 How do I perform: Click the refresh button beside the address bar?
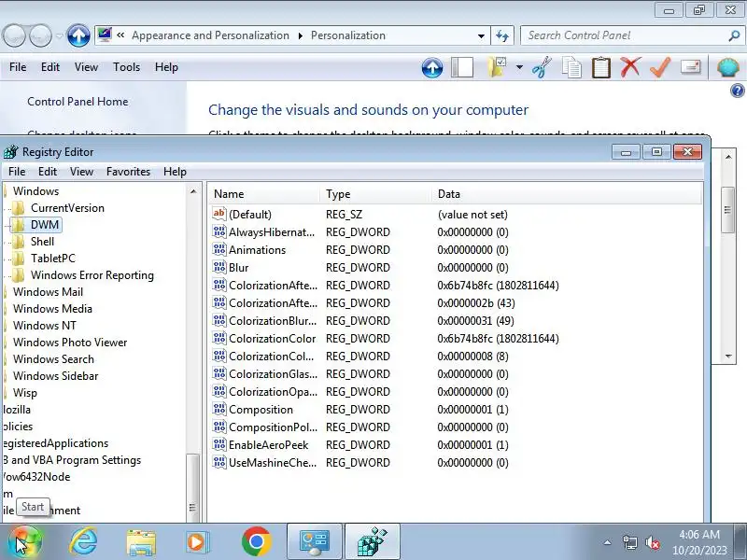pos(502,35)
